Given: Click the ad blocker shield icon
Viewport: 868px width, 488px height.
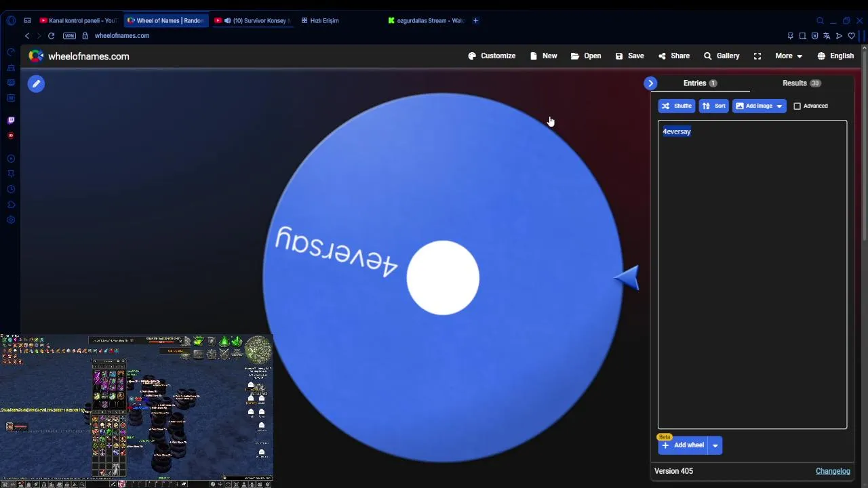Looking at the screenshot, I should pyautogui.click(x=814, y=36).
